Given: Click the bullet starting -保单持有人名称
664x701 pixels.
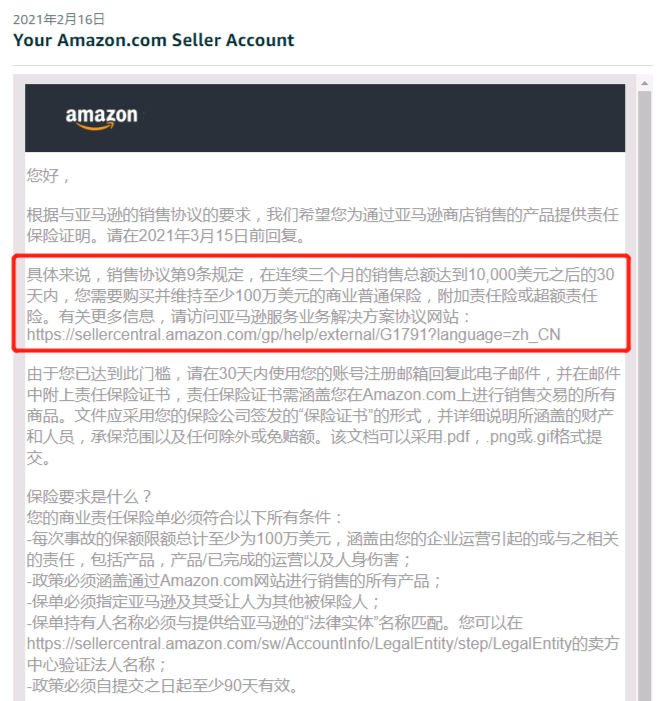Looking at the screenshot, I should coord(323,643).
